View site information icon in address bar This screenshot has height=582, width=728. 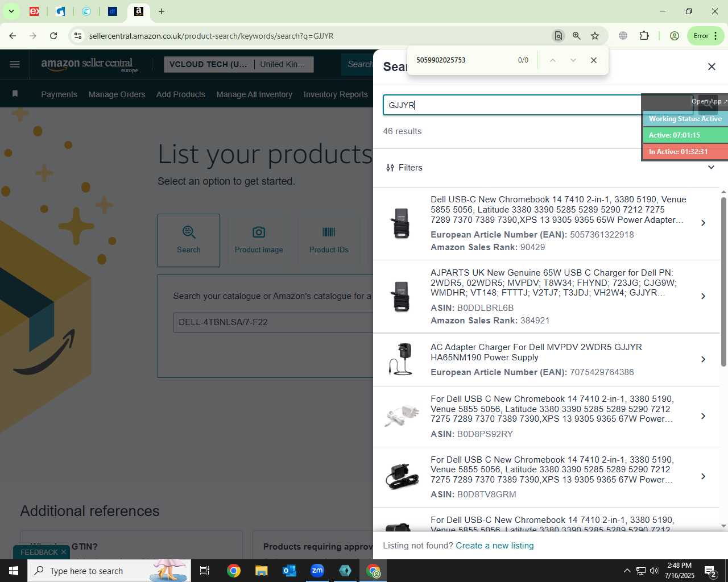point(78,36)
